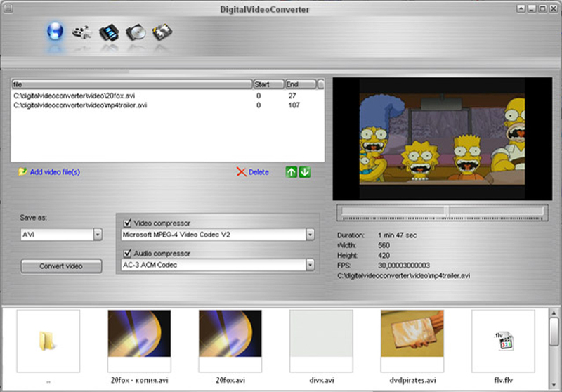Select the film clapper strip icon
The width and height of the screenshot is (562, 392).
coord(162,32)
